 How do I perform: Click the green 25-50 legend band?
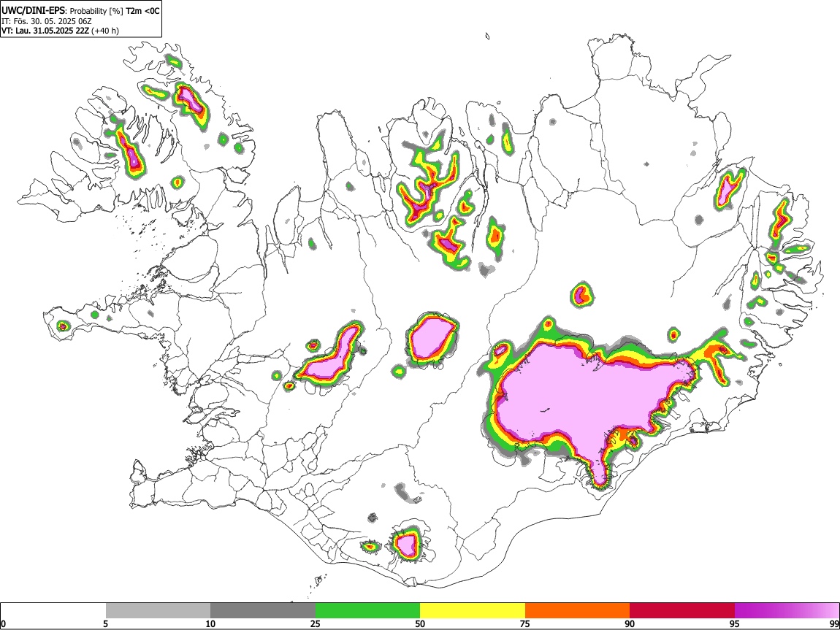(367, 611)
